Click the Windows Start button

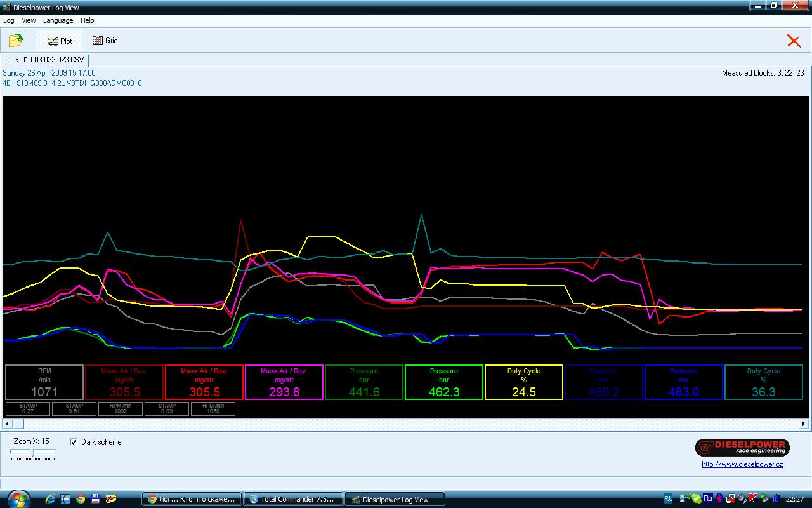tap(18, 498)
